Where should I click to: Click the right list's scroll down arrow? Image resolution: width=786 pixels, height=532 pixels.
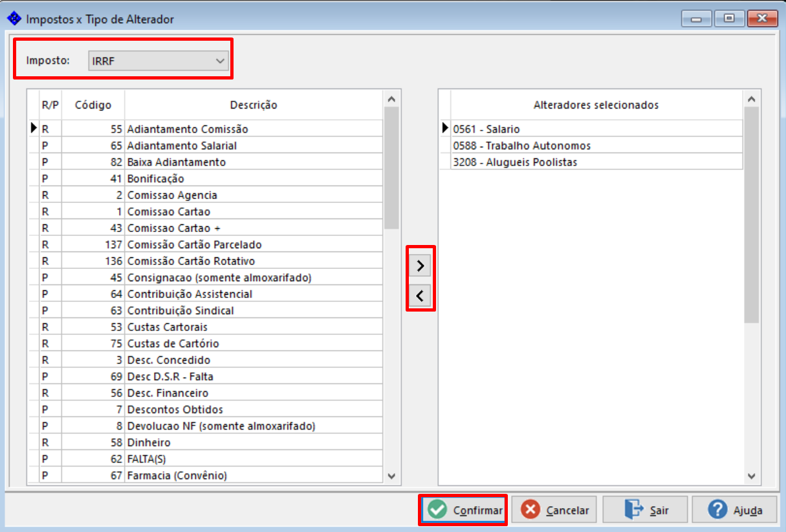pyautogui.click(x=751, y=476)
